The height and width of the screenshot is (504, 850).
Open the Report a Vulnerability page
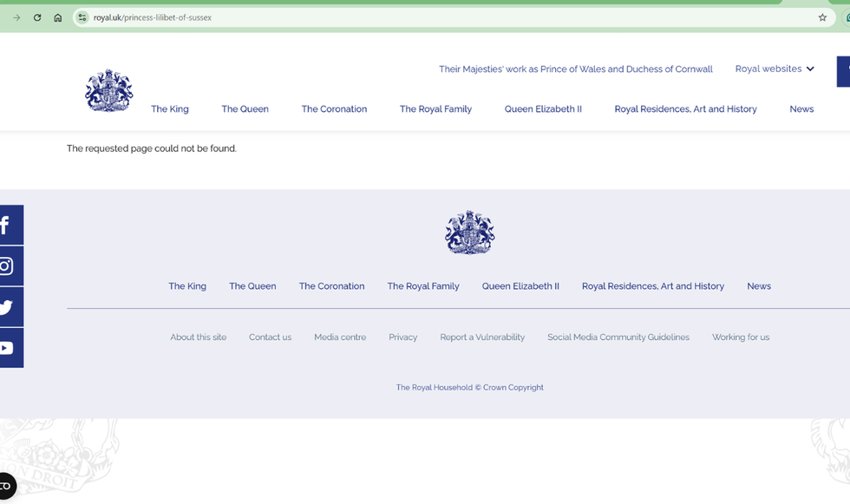coord(482,337)
